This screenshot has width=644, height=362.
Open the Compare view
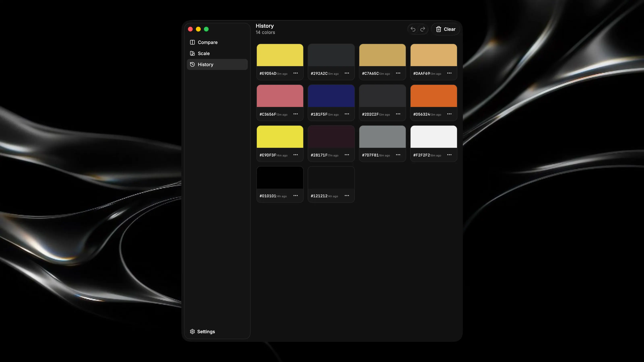tap(217, 42)
